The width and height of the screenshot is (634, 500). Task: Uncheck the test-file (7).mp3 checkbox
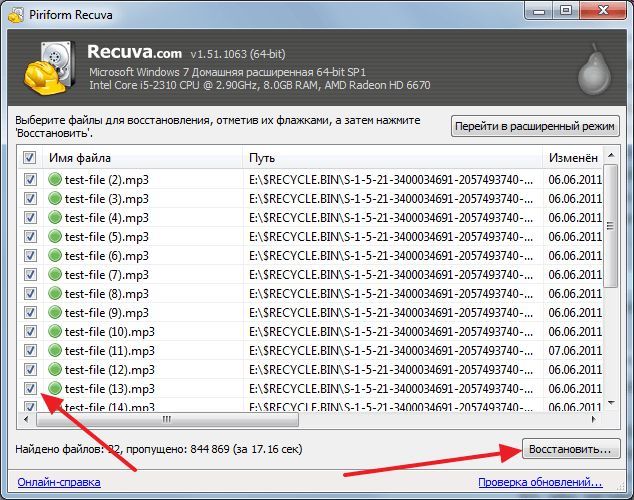tap(30, 274)
